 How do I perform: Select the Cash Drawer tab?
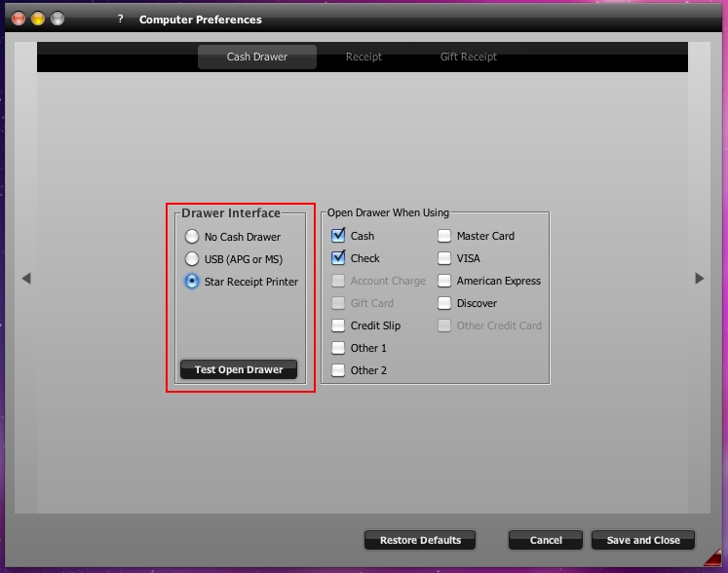click(257, 57)
